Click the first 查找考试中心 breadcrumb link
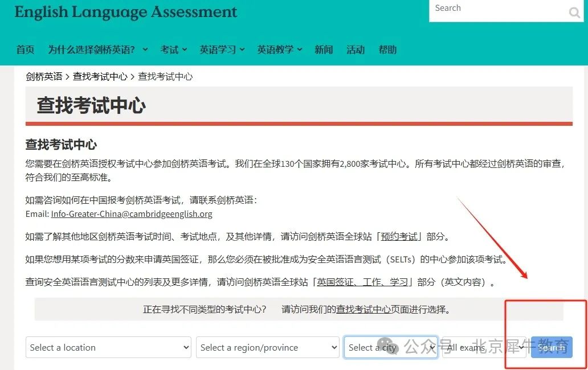Image resolution: width=588 pixels, height=370 pixels. 100,76
